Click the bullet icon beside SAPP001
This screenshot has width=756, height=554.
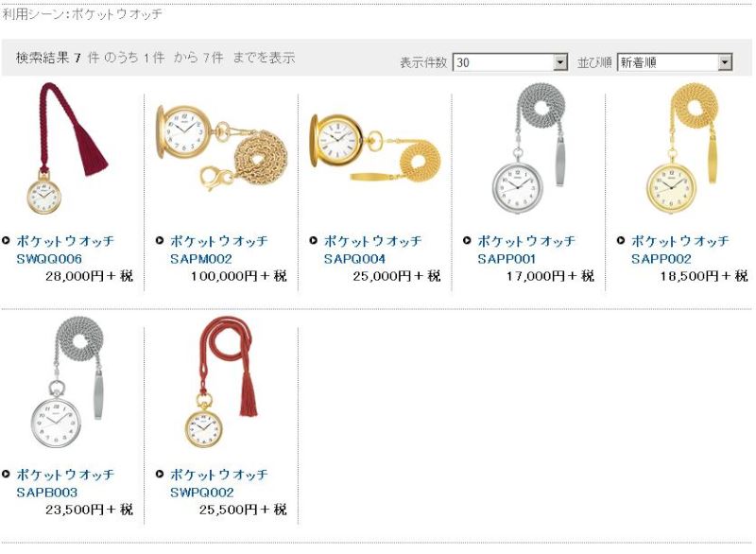[x=467, y=240]
